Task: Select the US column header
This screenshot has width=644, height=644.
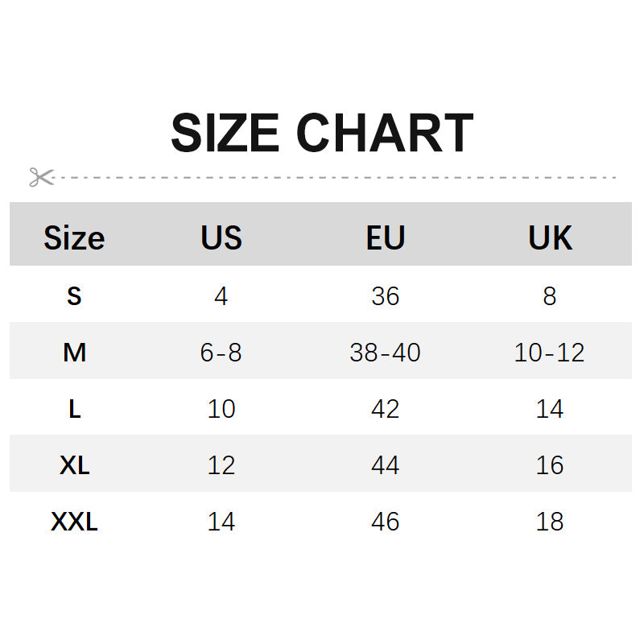Action: coord(221,238)
